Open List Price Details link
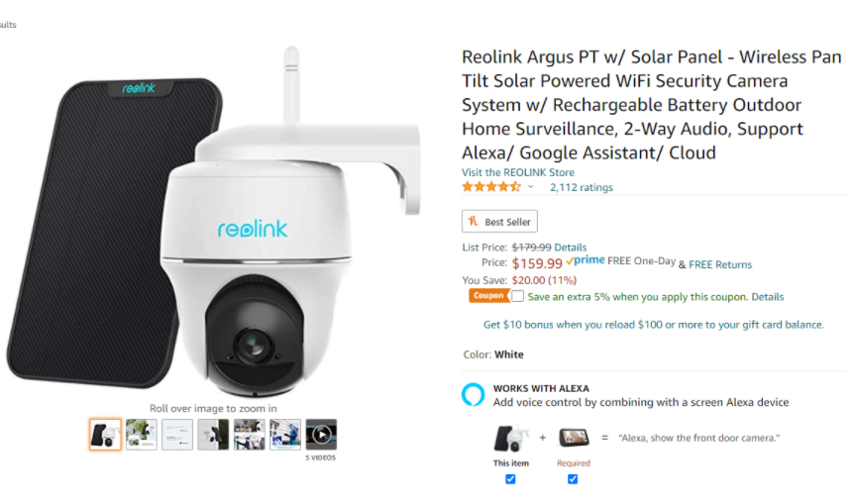The height and width of the screenshot is (504, 854). pyautogui.click(x=571, y=248)
